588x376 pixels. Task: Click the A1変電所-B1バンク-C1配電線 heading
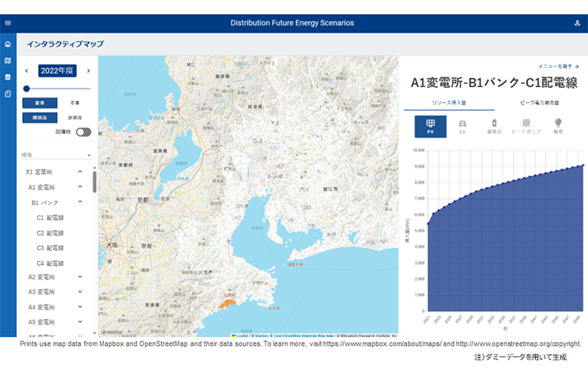494,83
